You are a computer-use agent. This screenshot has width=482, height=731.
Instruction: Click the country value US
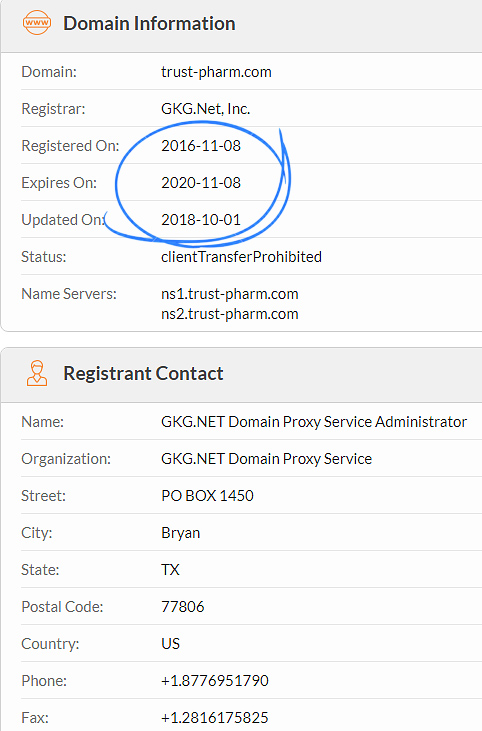170,644
